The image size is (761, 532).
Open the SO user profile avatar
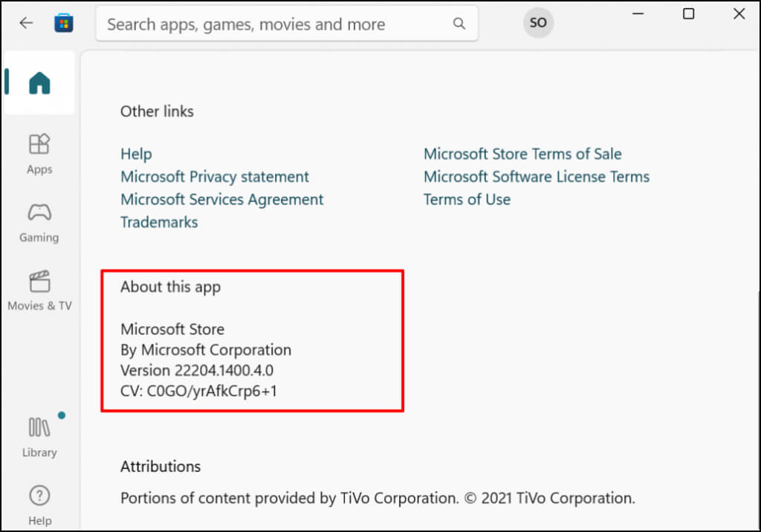point(538,23)
